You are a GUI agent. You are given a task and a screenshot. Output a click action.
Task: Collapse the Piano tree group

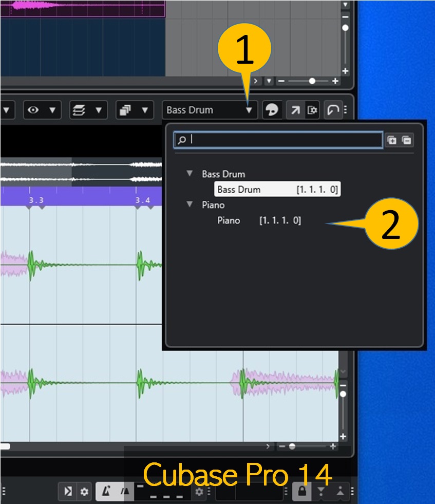click(190, 204)
